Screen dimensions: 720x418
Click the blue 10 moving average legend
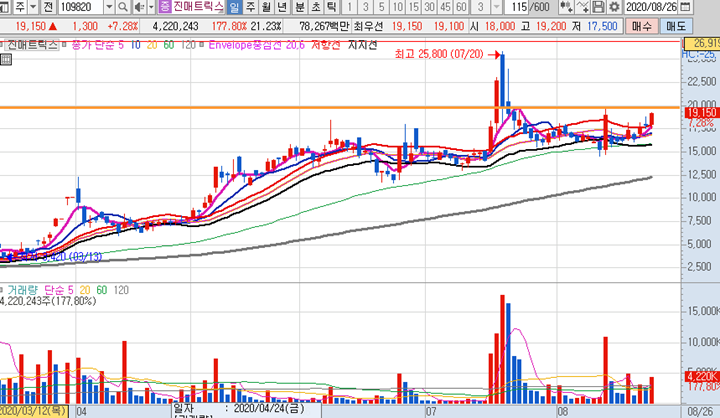135,45
